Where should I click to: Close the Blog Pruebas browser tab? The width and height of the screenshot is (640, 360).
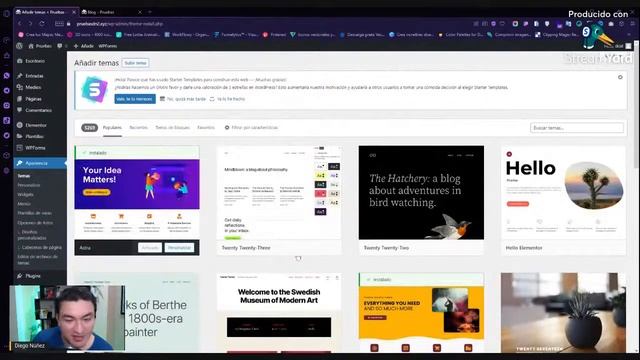140,12
